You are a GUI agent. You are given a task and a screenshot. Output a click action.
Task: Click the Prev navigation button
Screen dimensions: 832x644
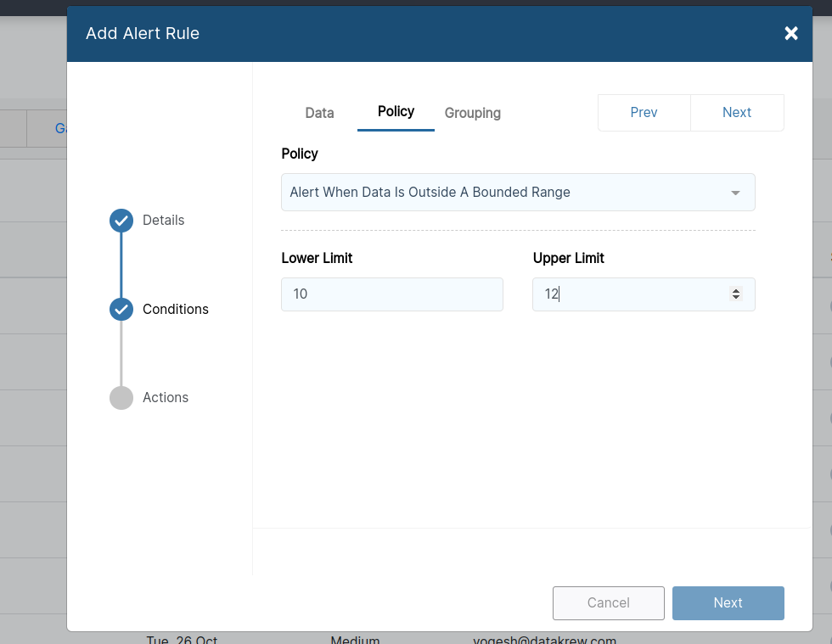(x=644, y=112)
